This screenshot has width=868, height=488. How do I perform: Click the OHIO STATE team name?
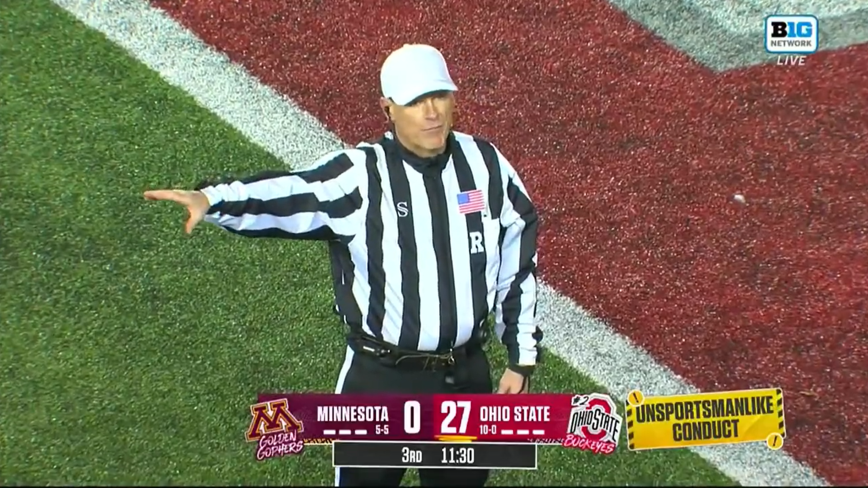click(x=515, y=414)
